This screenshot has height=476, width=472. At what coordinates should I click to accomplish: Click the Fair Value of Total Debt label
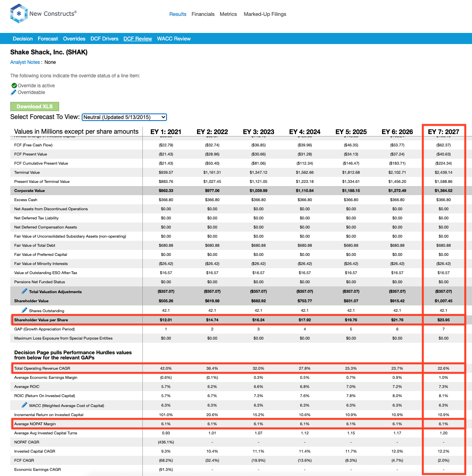[x=35, y=246]
